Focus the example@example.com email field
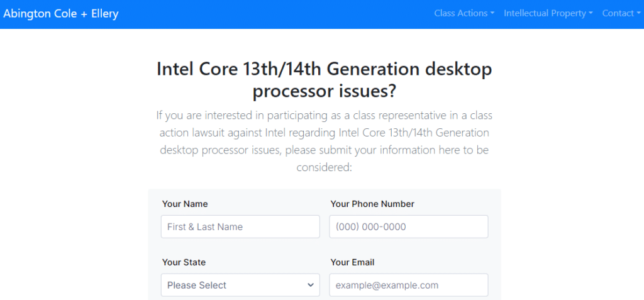 point(409,285)
